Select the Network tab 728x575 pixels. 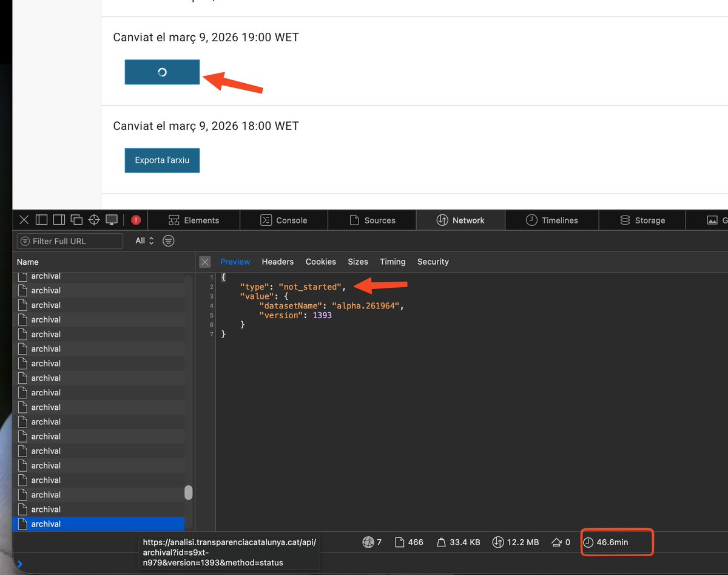[x=460, y=220]
